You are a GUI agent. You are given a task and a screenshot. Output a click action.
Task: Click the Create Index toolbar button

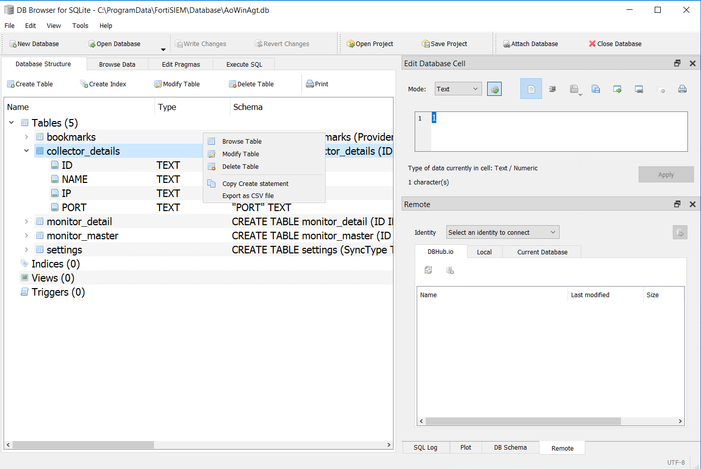[x=103, y=84]
